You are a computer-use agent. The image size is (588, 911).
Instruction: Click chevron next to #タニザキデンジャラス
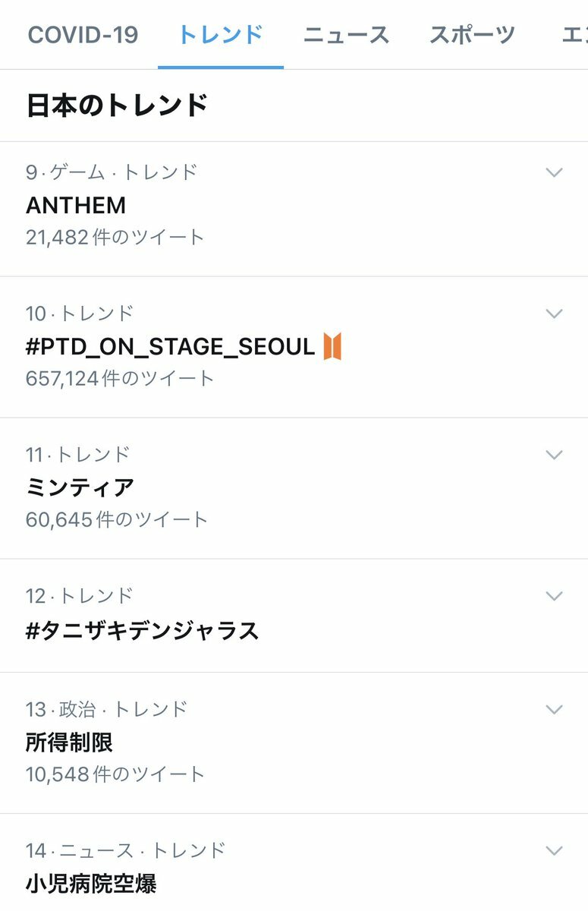tap(555, 596)
